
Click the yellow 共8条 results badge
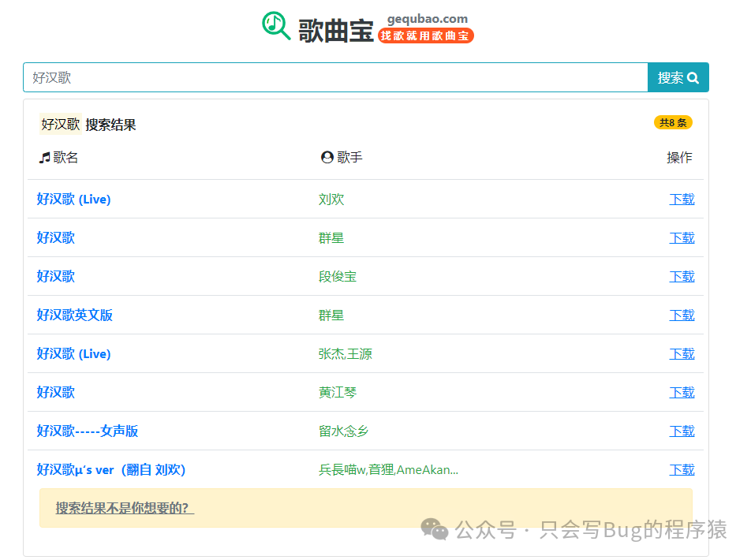[673, 122]
